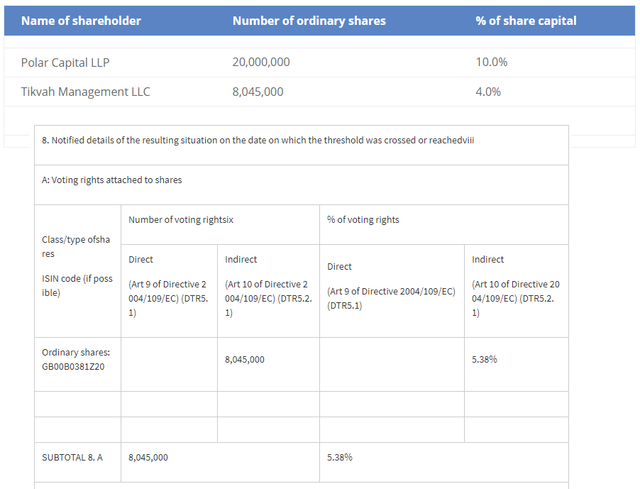Image resolution: width=640 pixels, height=489 pixels.
Task: Click the Indirect Art 10 cell under % of voting rights
Action: pos(516,291)
